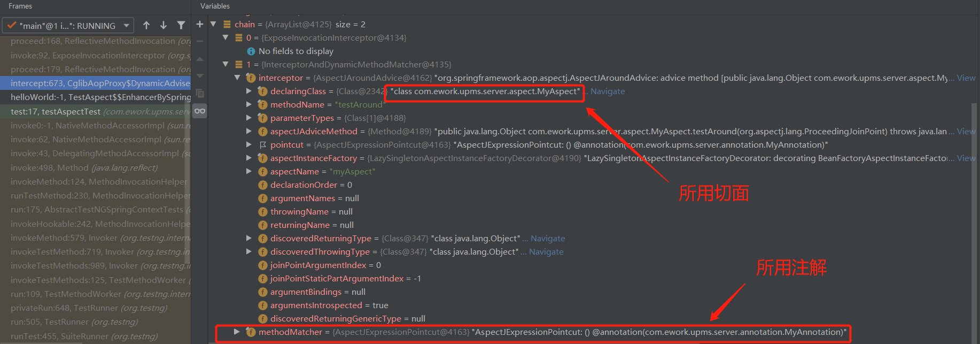This screenshot has width=980, height=344.
Task: Go to next frame with down arrow
Action: tap(164, 25)
